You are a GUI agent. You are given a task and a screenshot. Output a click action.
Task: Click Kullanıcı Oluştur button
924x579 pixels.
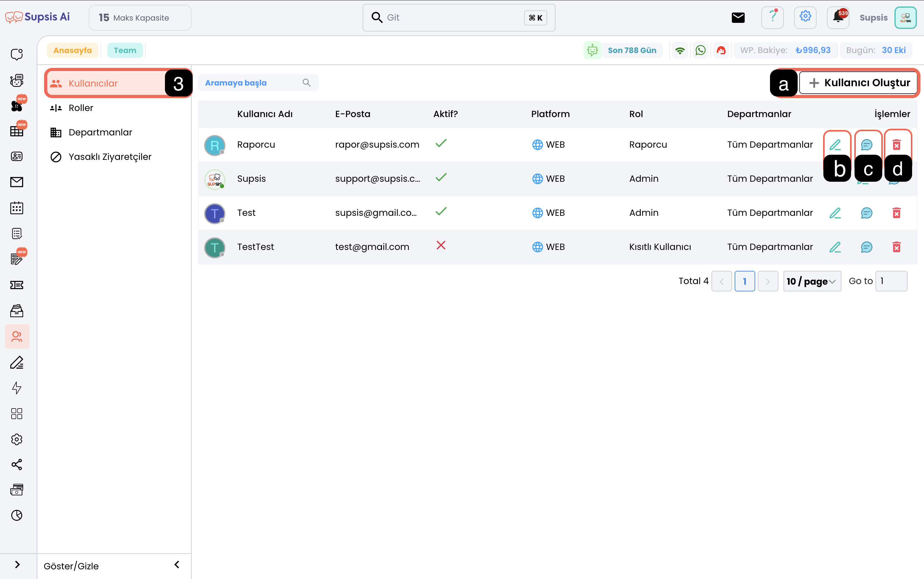click(x=858, y=83)
